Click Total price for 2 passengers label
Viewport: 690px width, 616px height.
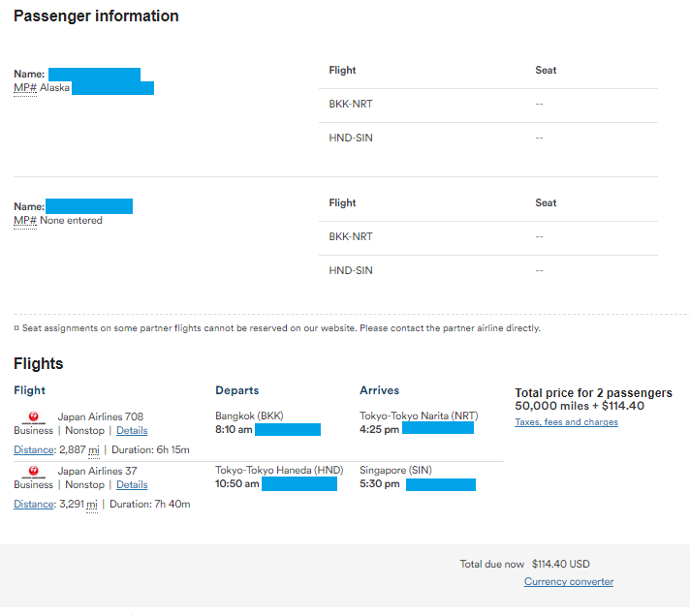[x=593, y=392]
